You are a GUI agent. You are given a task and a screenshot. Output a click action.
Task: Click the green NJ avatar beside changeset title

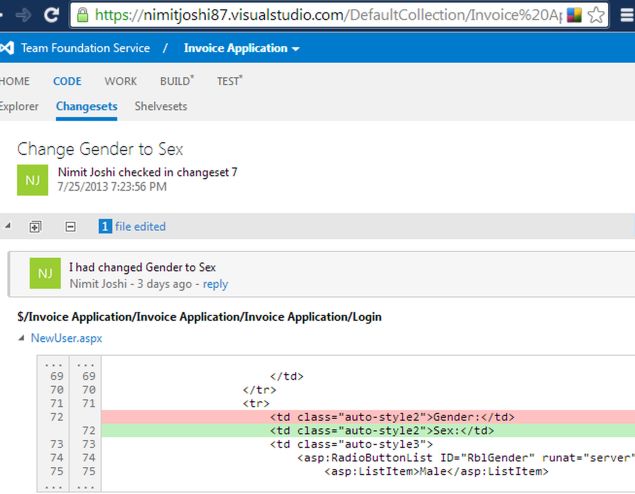[x=33, y=179]
